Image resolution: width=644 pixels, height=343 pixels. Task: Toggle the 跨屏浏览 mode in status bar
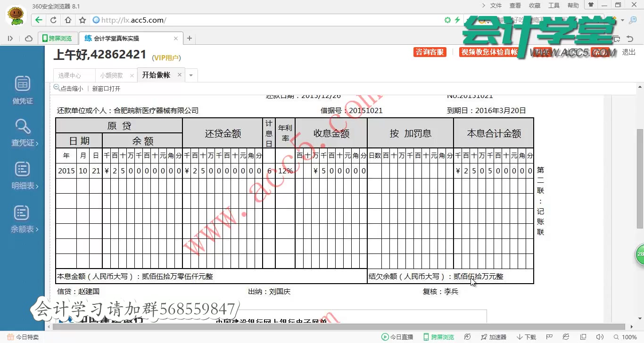click(x=440, y=337)
